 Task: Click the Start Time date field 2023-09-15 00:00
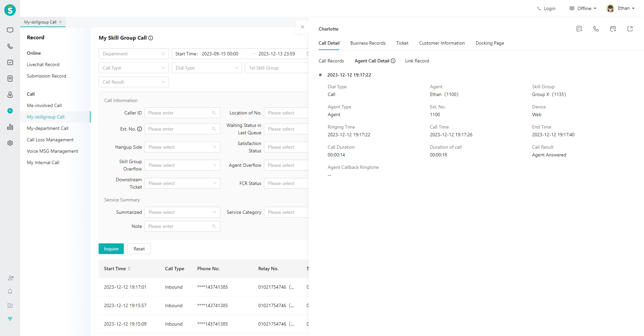220,54
